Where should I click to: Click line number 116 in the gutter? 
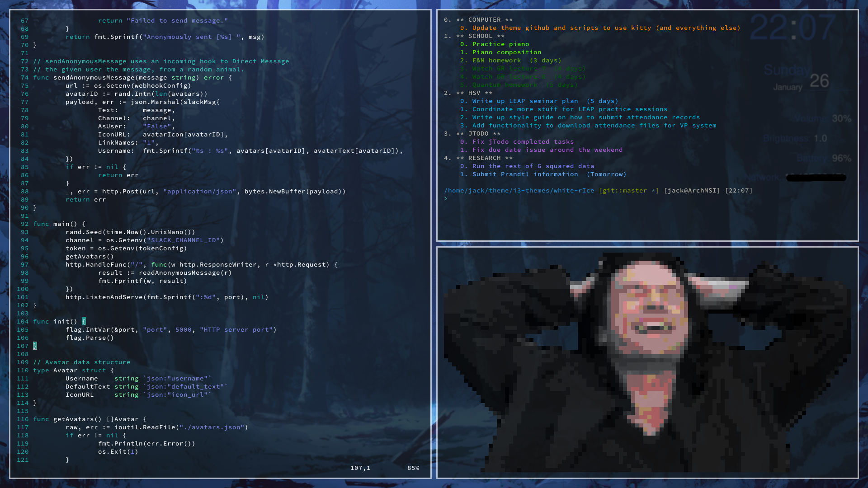pyautogui.click(x=23, y=419)
